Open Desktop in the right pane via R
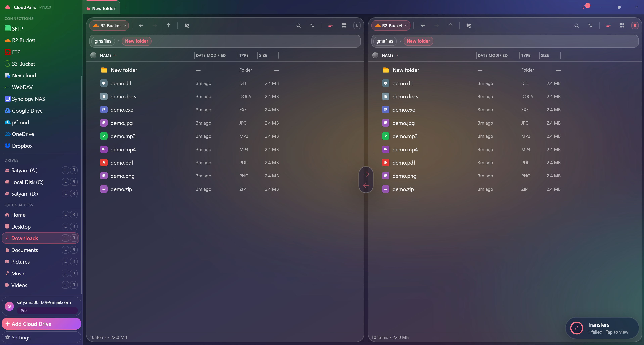Viewport: 644px width, 345px height. pyautogui.click(x=74, y=226)
